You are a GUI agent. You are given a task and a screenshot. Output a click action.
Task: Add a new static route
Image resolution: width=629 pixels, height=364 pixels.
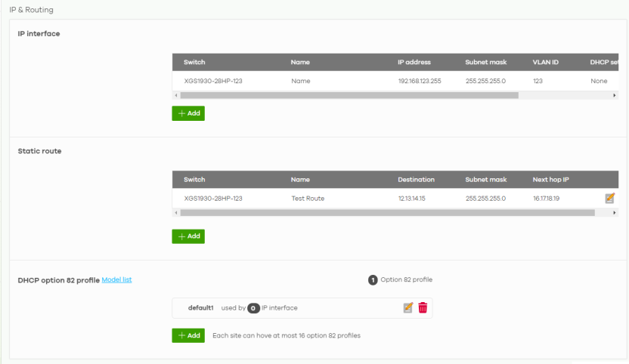pos(188,236)
